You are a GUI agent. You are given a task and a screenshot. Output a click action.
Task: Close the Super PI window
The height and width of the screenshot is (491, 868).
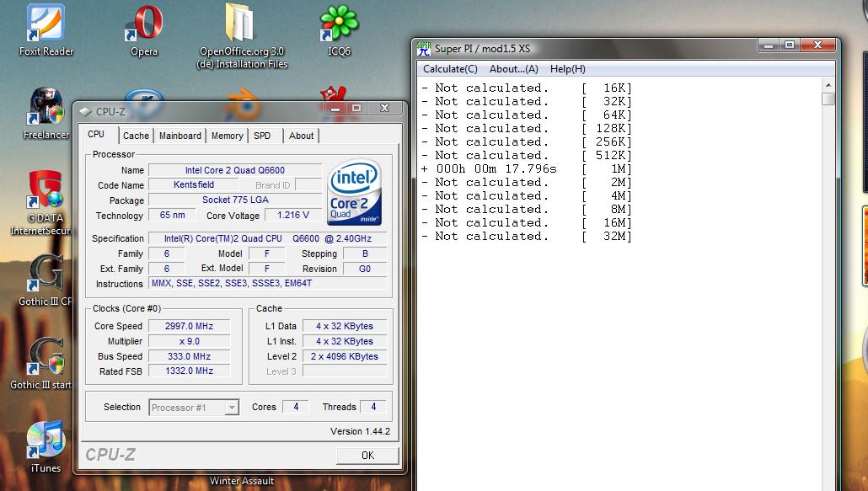coord(817,45)
